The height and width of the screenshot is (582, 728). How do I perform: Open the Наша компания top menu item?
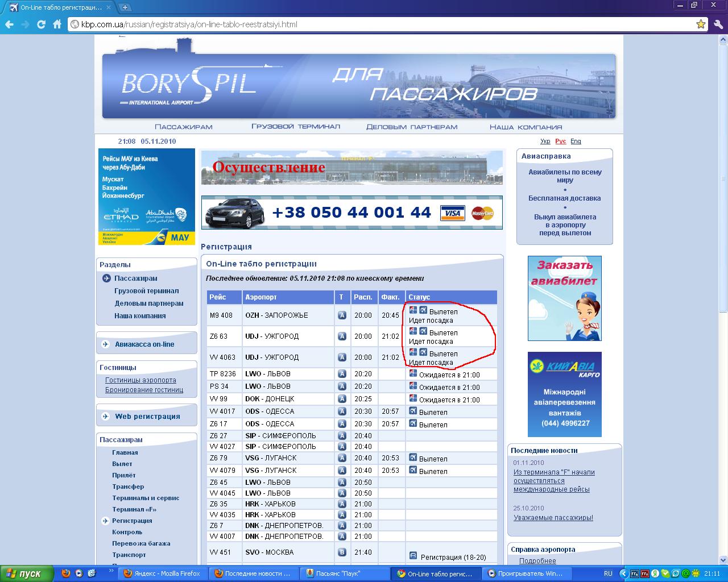tap(526, 127)
